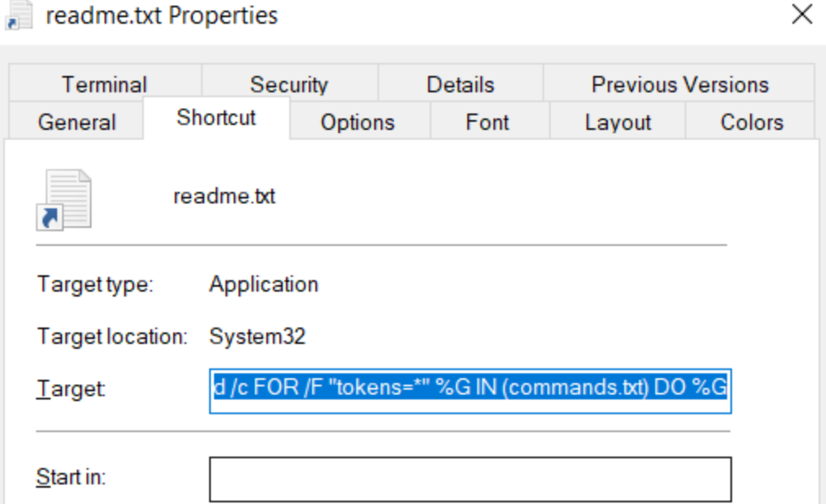This screenshot has width=826, height=504.
Task: Switch to the Font tab
Action: pos(488,123)
